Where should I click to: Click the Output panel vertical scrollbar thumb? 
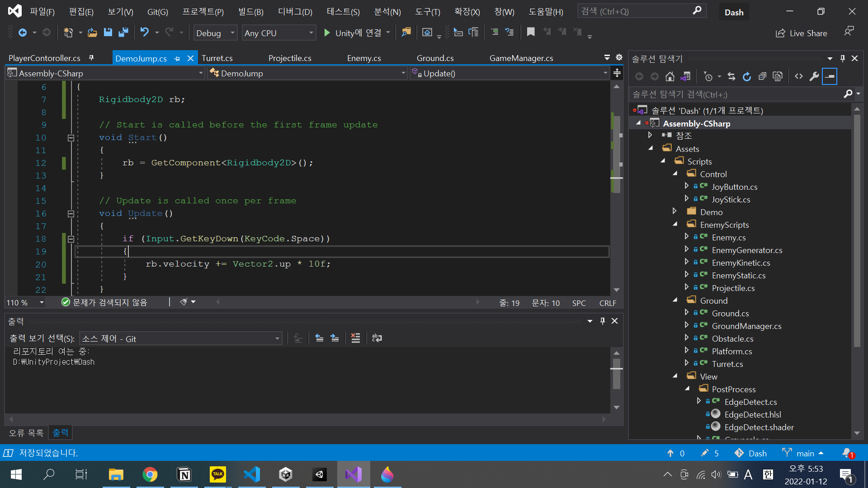point(616,374)
